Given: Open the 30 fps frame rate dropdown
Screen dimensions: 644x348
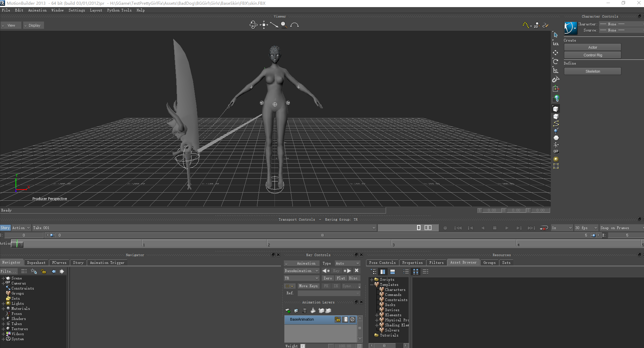Looking at the screenshot, I should pyautogui.click(x=586, y=228).
